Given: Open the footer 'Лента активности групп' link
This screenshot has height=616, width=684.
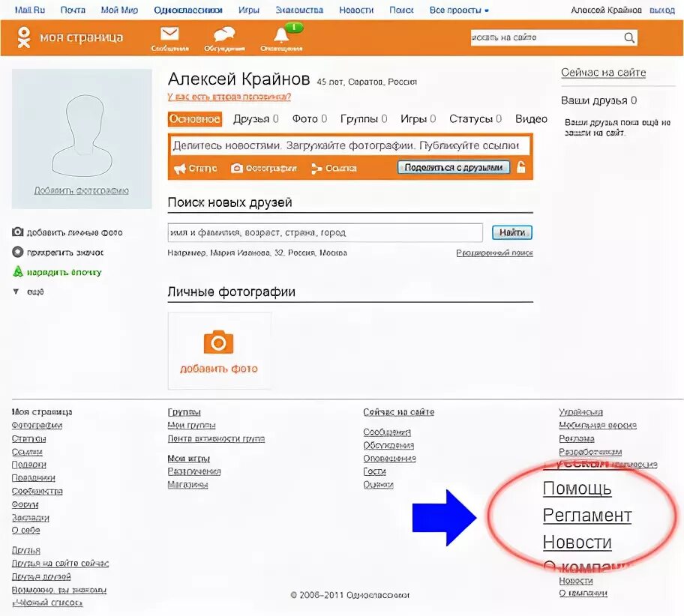Looking at the screenshot, I should point(216,438).
